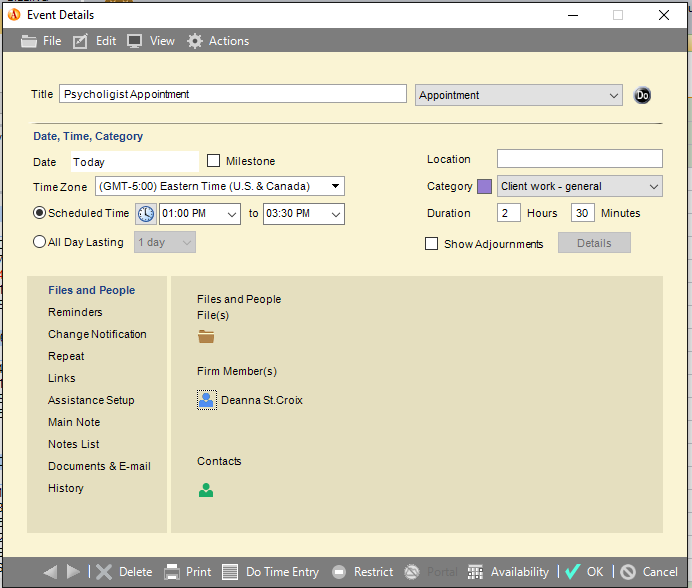Select the All Day Lasting radio button
This screenshot has width=692, height=588.
point(39,242)
